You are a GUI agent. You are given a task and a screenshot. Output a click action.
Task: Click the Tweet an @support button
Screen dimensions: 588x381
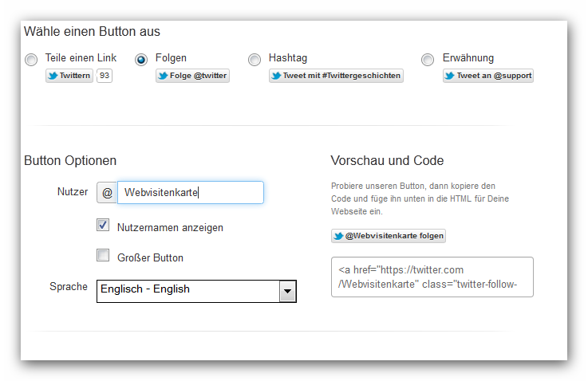[488, 76]
